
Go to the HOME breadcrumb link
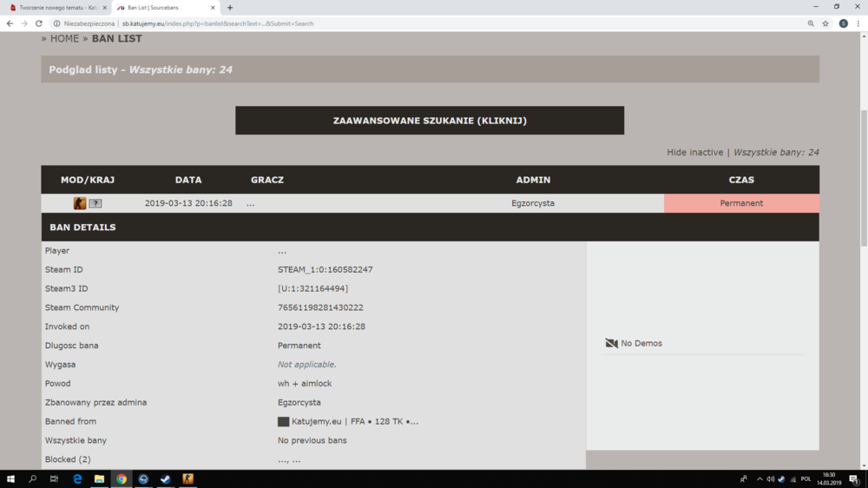[64, 39]
